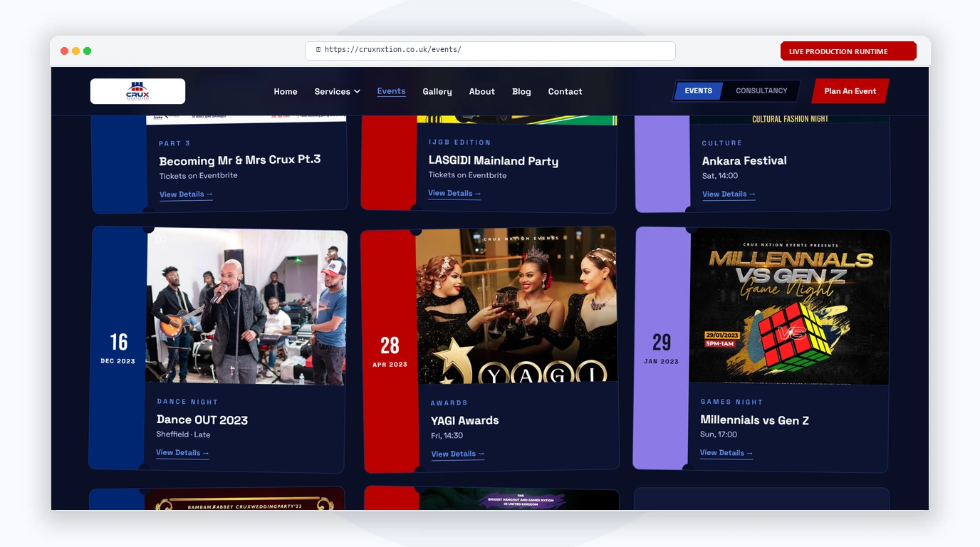This screenshot has width=980, height=547.
Task: View details for Becoming Mr & Mrs Crux Pt.3
Action: pyautogui.click(x=186, y=194)
